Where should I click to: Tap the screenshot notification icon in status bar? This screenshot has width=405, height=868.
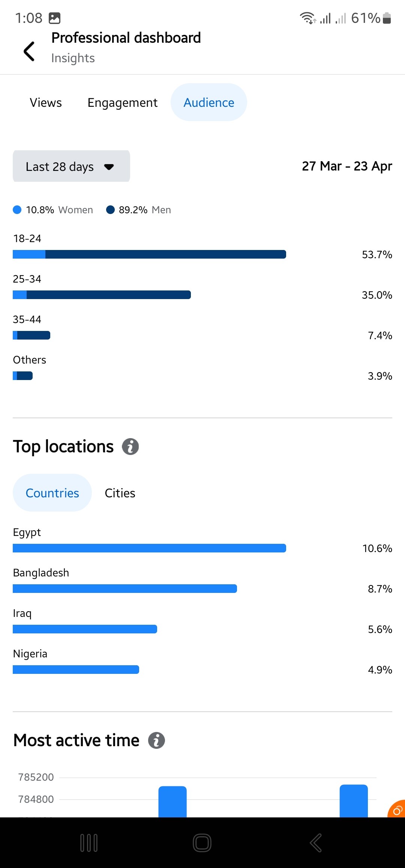[54, 18]
